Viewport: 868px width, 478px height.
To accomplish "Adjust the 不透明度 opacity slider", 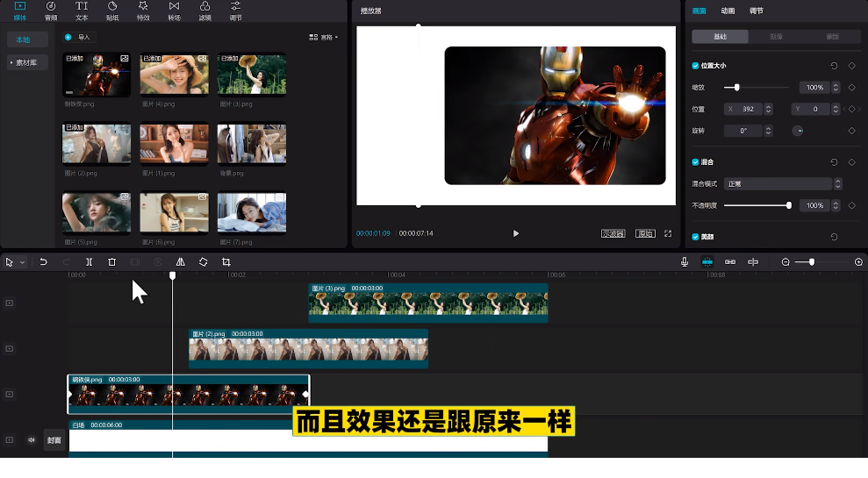I will (x=757, y=205).
